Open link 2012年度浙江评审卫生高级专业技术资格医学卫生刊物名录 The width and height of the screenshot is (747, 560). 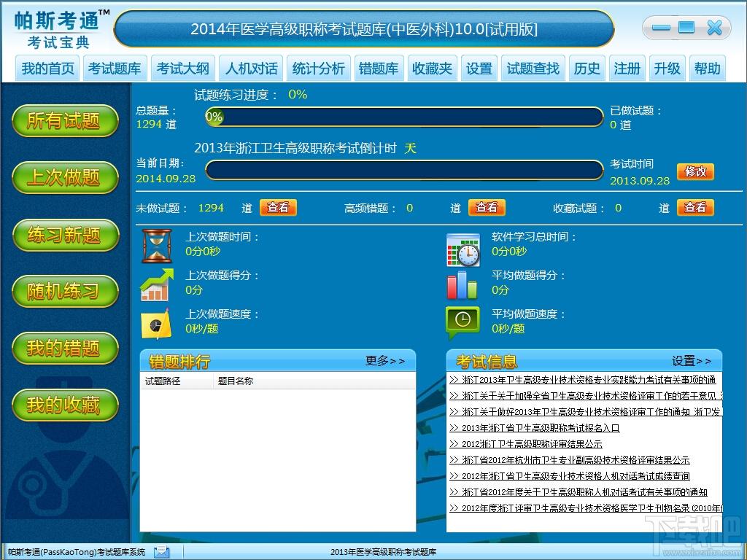(586, 508)
